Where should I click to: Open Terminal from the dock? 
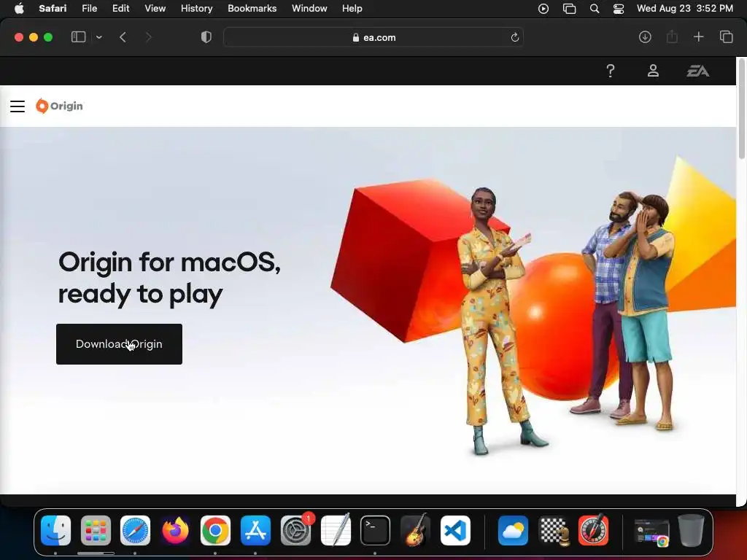coord(376,531)
